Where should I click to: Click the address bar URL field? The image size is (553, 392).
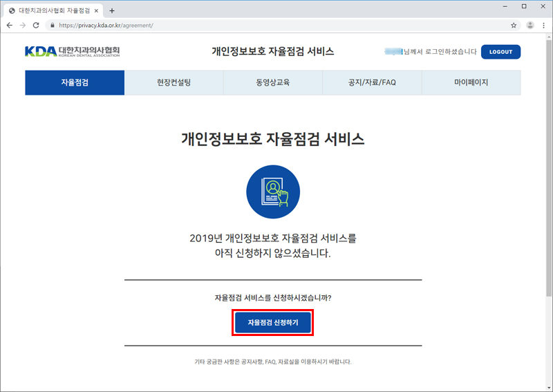[x=276, y=25]
